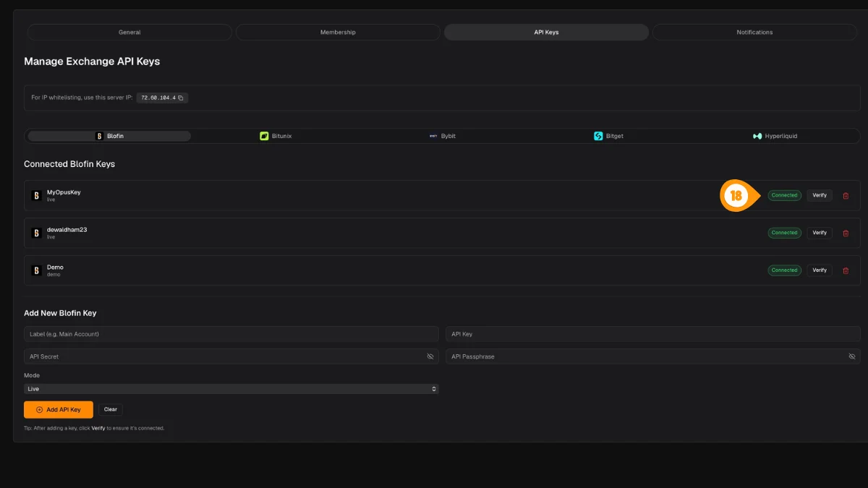Delete the MyOpusKey API key
The image size is (868, 488).
tap(846, 195)
